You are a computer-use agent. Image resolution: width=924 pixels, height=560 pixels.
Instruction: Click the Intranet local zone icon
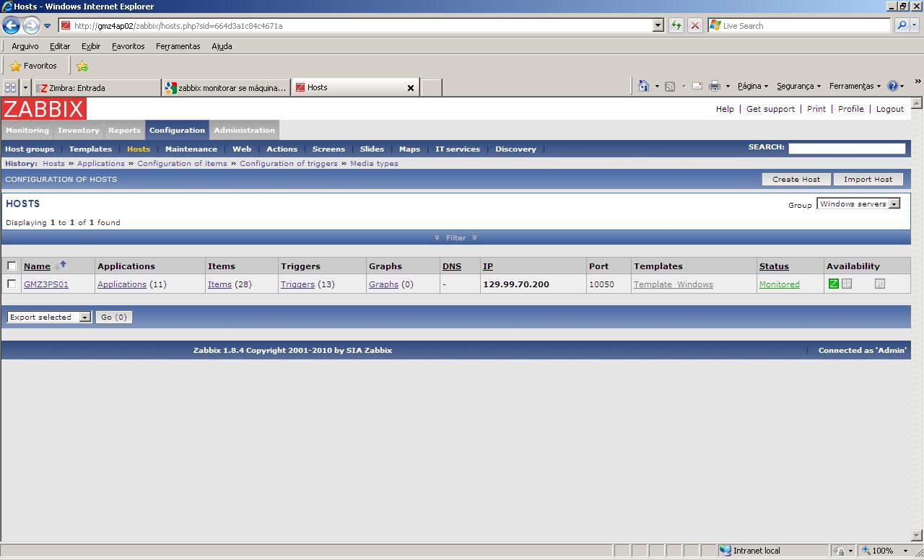click(x=725, y=551)
